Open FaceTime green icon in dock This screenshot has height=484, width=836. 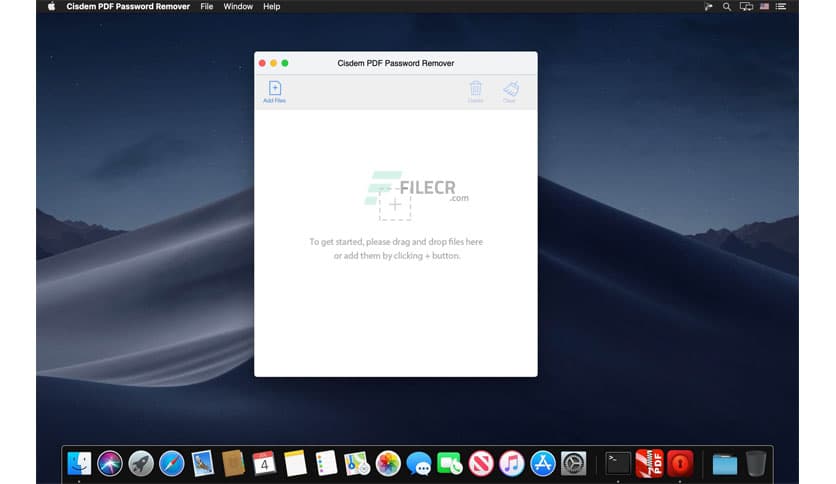[x=449, y=463]
